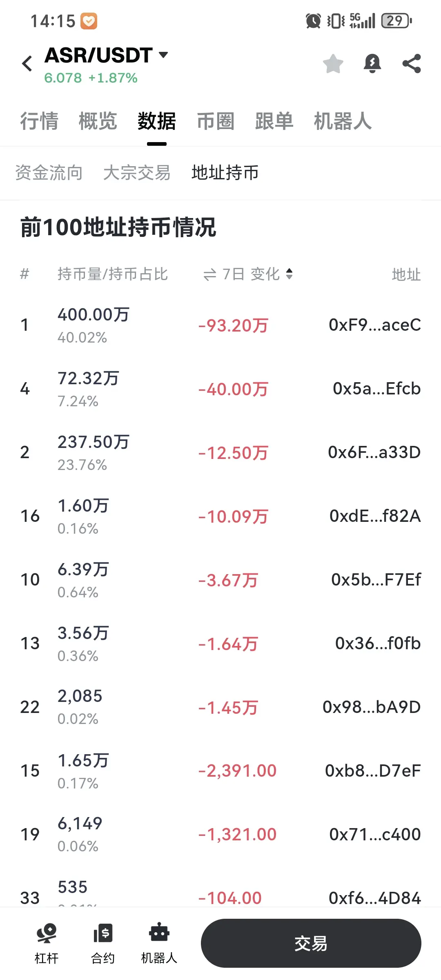Tap the 交易 trade button

pos(311,943)
